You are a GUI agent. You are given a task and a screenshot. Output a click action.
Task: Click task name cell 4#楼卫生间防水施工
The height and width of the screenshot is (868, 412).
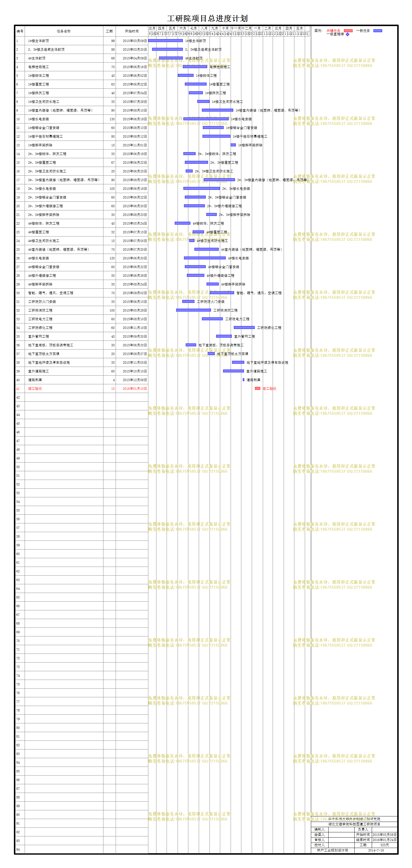point(64,241)
